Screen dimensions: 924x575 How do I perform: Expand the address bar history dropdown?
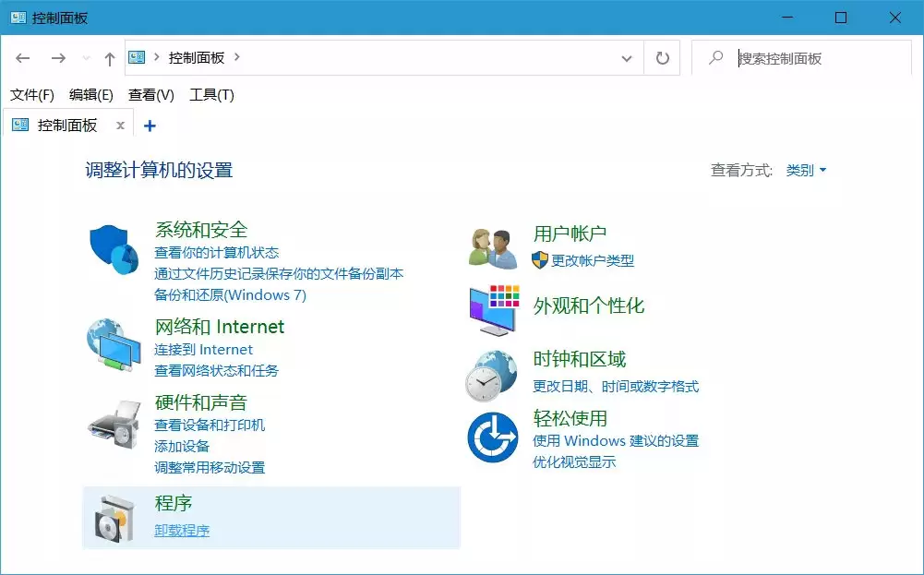coord(627,58)
